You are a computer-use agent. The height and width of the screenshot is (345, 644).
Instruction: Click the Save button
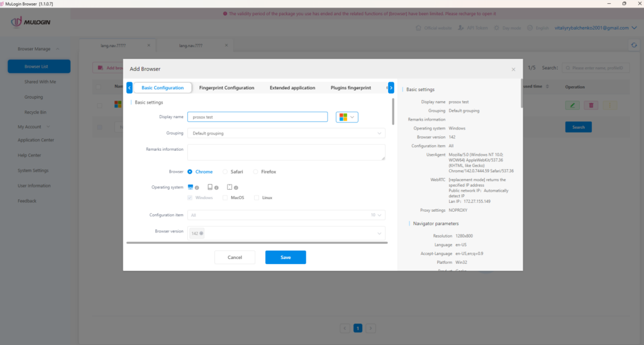286,257
